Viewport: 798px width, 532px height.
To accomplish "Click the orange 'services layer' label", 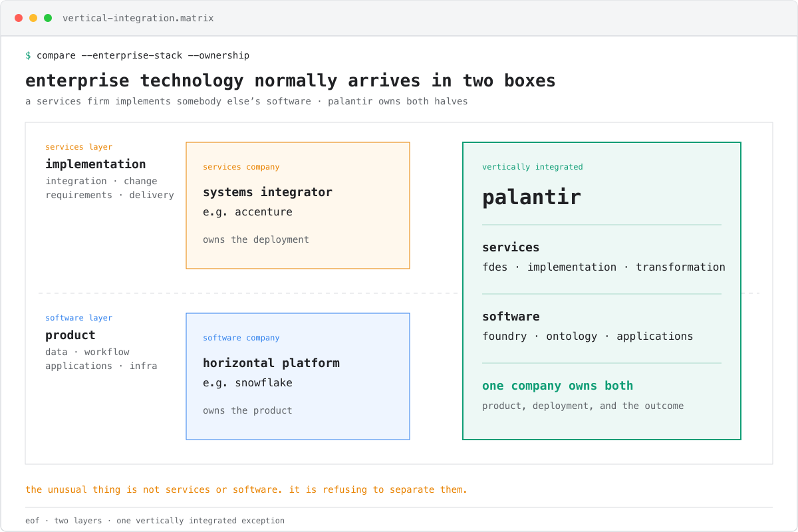I will pyautogui.click(x=79, y=147).
